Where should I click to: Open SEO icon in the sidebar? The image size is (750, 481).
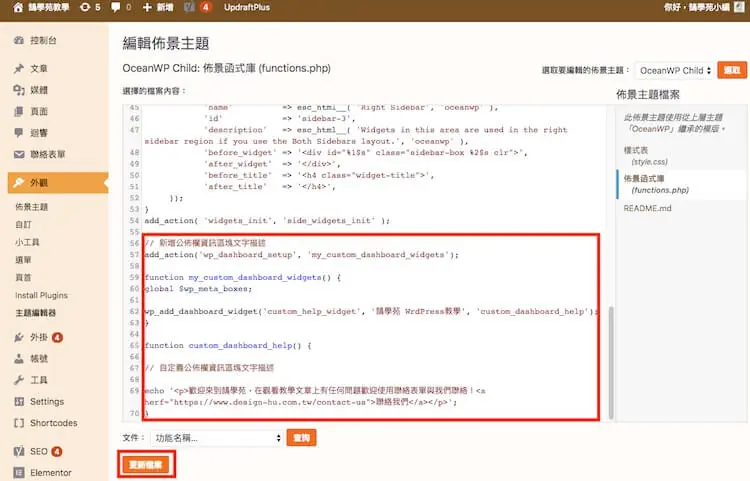click(19, 451)
